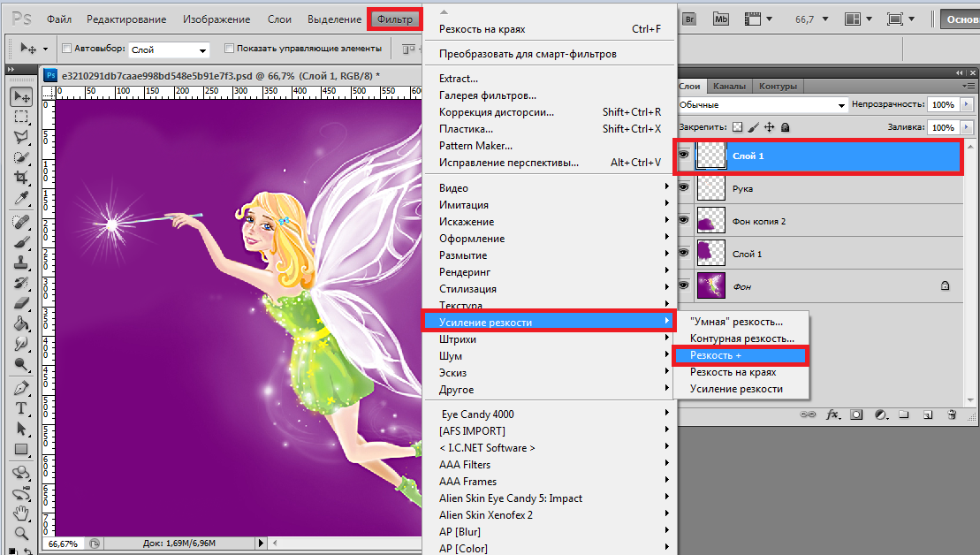
Task: Activate the Crop tool
Action: (x=21, y=178)
